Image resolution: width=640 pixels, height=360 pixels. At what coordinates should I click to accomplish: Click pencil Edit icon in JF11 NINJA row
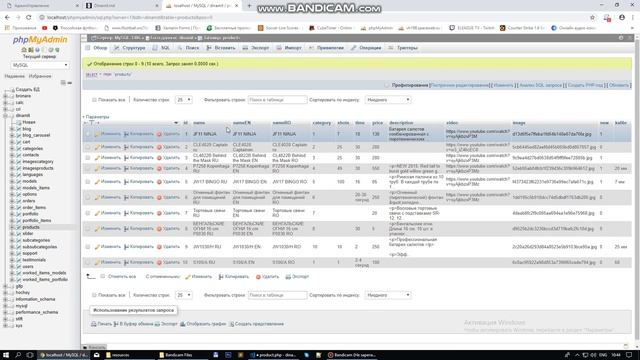pyautogui.click(x=97, y=134)
